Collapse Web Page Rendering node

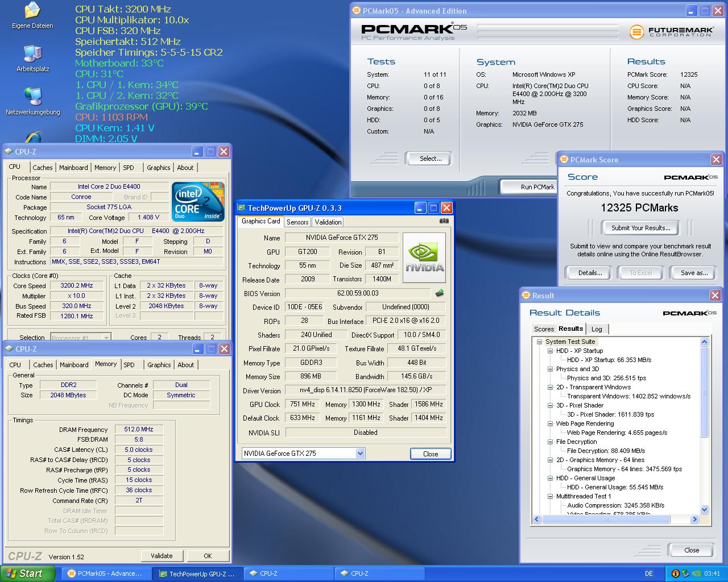pos(550,423)
